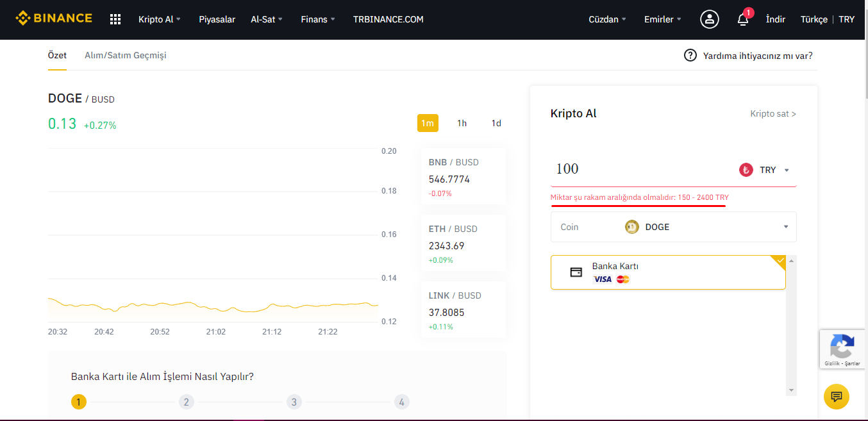Click the Binance logo
The width and height of the screenshot is (868, 421).
54,18
